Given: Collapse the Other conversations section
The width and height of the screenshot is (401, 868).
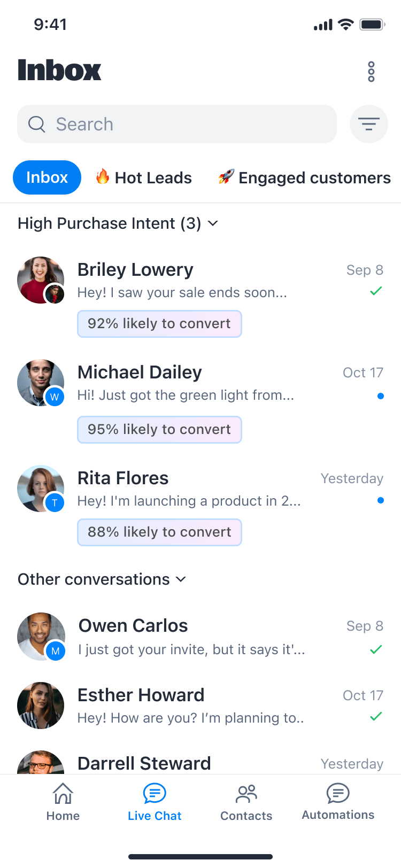Looking at the screenshot, I should click(x=181, y=579).
